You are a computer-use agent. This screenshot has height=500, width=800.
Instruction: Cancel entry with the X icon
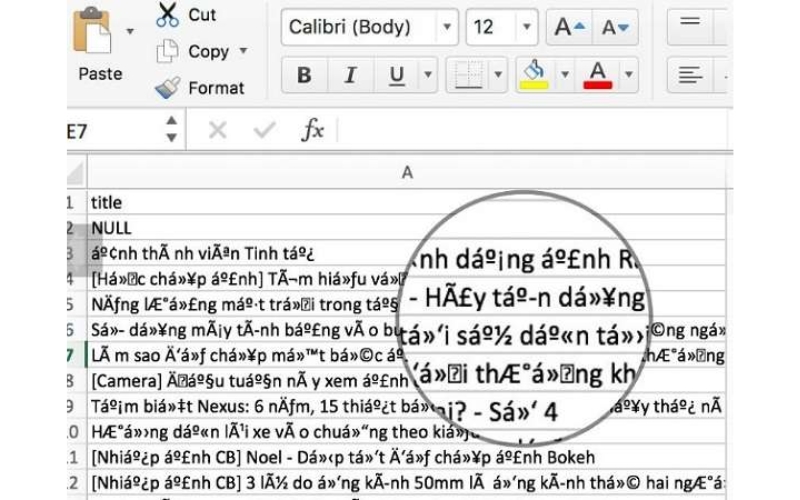coord(218,131)
